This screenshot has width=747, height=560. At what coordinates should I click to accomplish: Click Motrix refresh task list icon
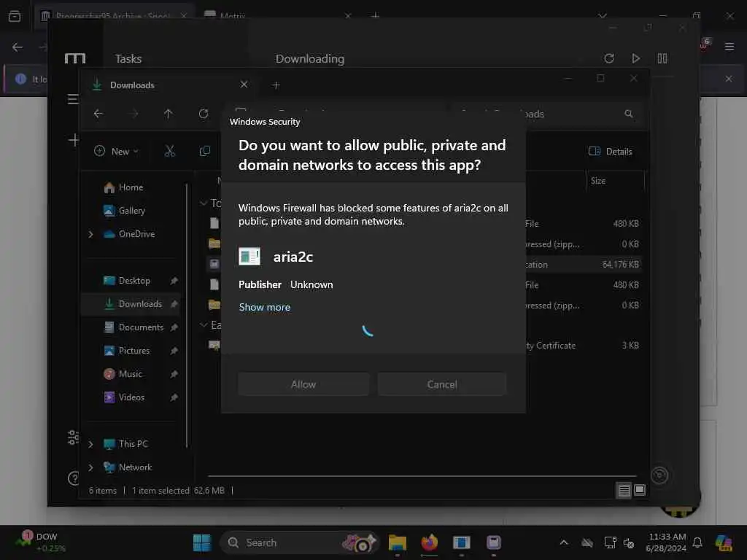pyautogui.click(x=609, y=58)
